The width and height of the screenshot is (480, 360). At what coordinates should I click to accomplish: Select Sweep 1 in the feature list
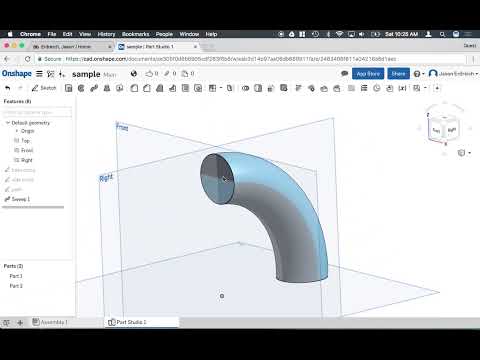tap(21, 199)
